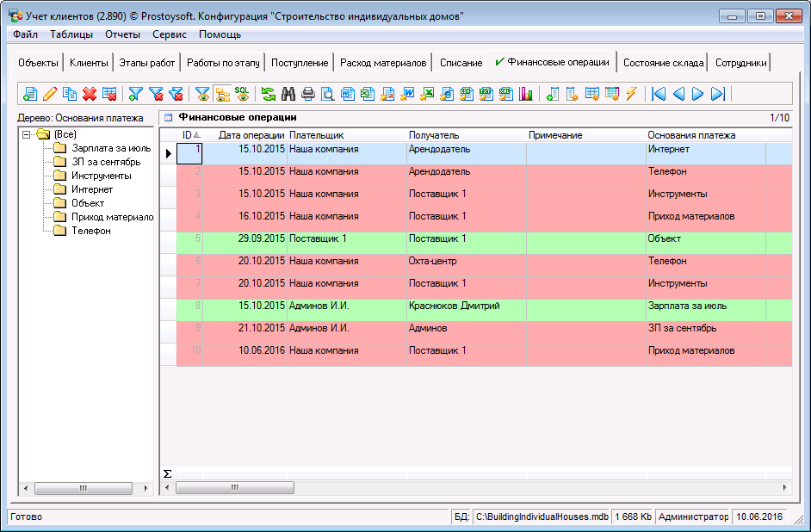
Task: Click the printer icon in toolbar
Action: point(308,94)
